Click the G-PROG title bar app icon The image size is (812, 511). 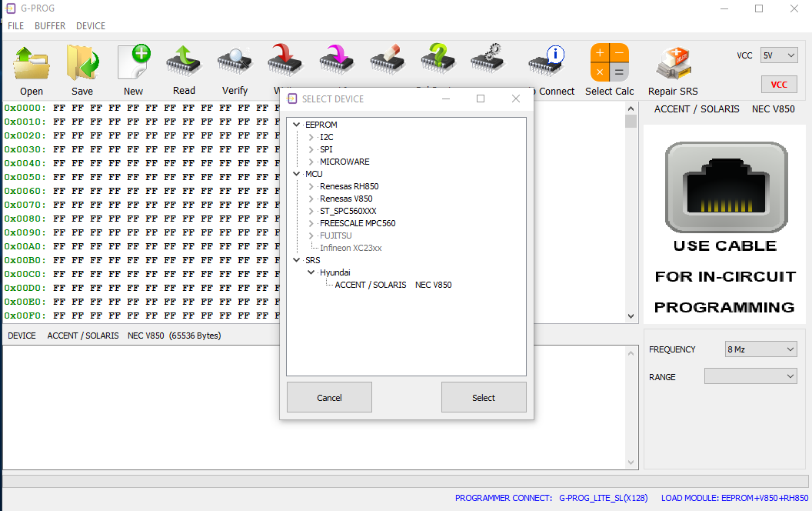(10, 8)
